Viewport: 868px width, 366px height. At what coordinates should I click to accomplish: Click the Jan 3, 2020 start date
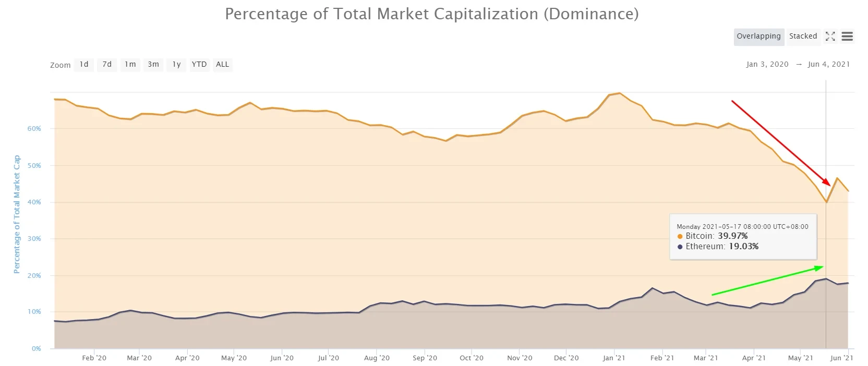click(x=767, y=64)
